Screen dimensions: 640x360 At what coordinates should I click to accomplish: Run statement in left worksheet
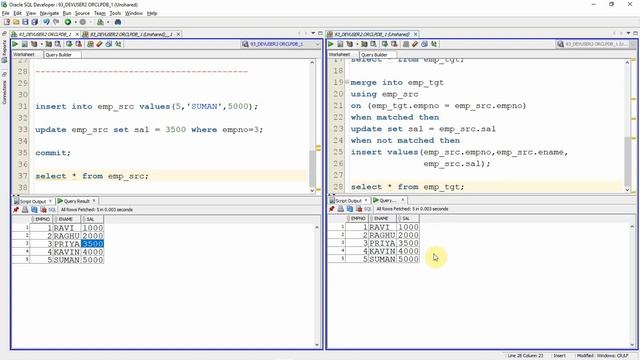tap(15, 44)
